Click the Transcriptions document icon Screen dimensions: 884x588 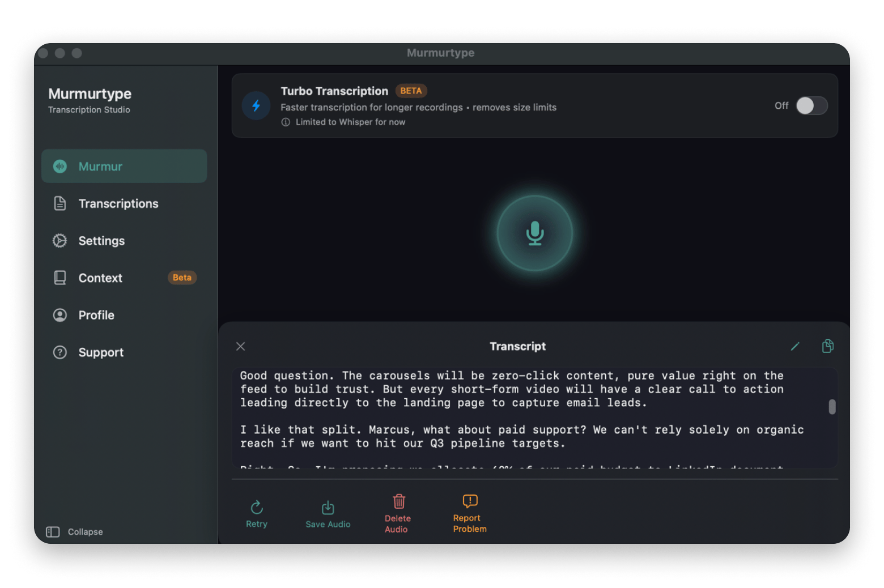60,203
